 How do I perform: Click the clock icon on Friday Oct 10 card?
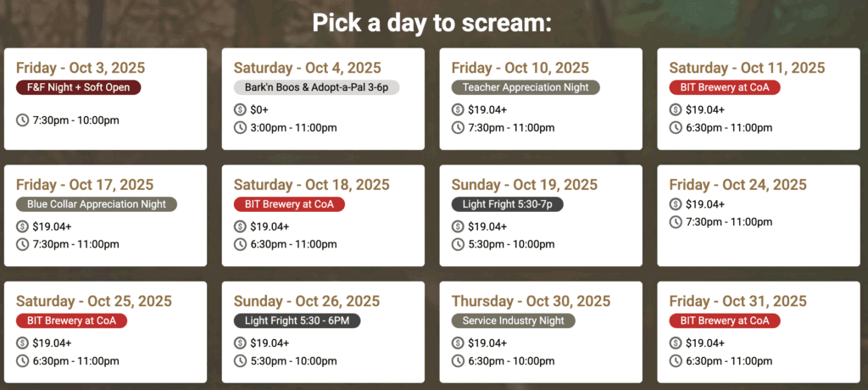click(459, 128)
